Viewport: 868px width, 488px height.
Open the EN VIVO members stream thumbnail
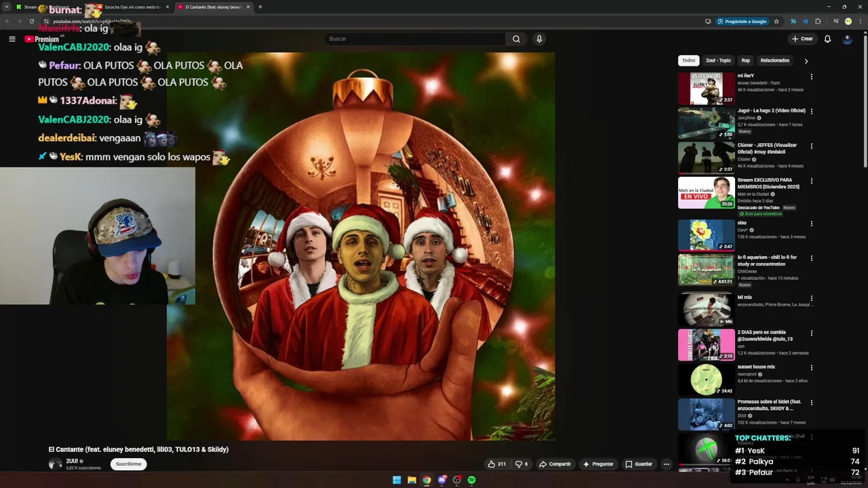coord(706,192)
